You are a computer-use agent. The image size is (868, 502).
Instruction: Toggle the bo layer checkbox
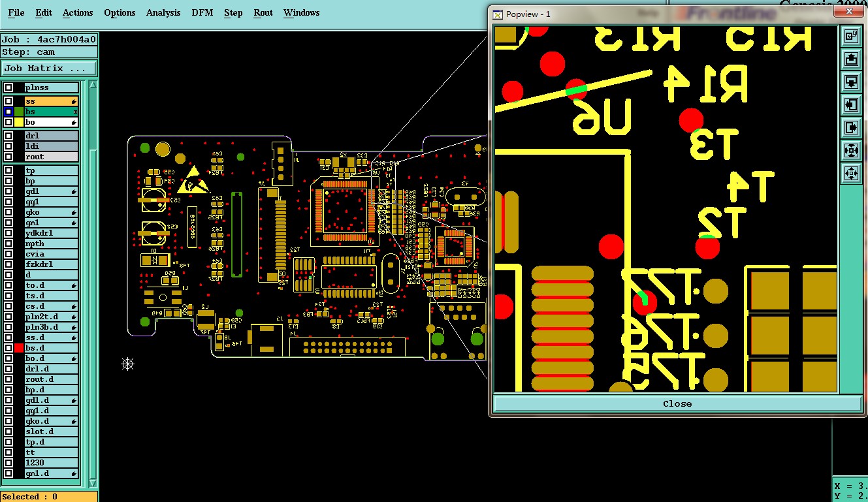tap(8, 123)
